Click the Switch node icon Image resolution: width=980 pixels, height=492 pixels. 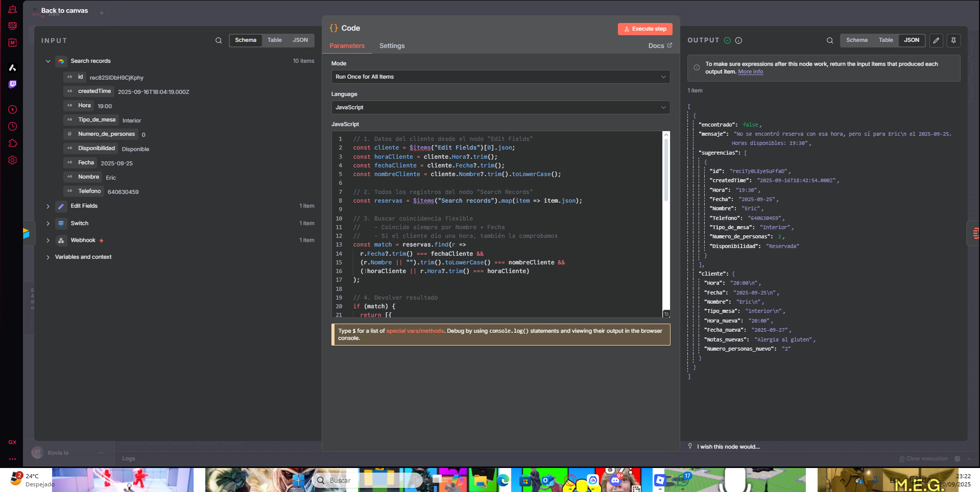(61, 223)
